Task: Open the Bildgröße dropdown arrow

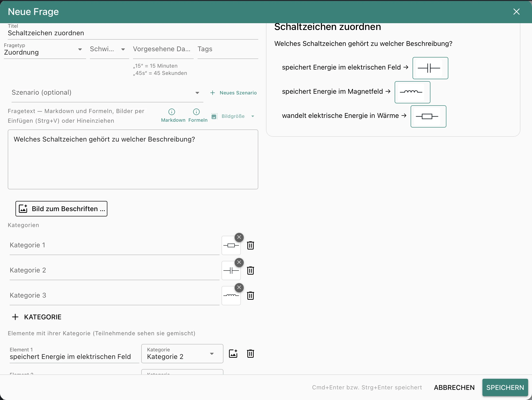Action: pos(253,116)
